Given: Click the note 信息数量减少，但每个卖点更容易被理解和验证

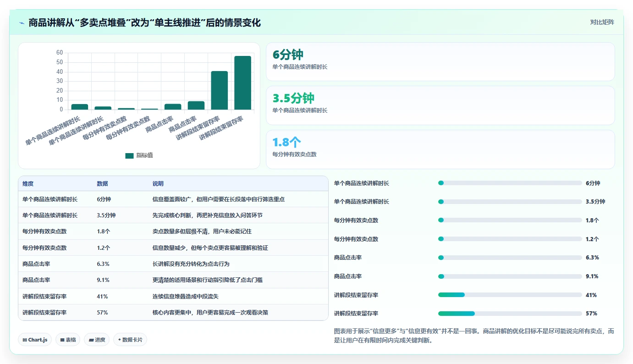Looking at the screenshot, I should click(210, 248).
